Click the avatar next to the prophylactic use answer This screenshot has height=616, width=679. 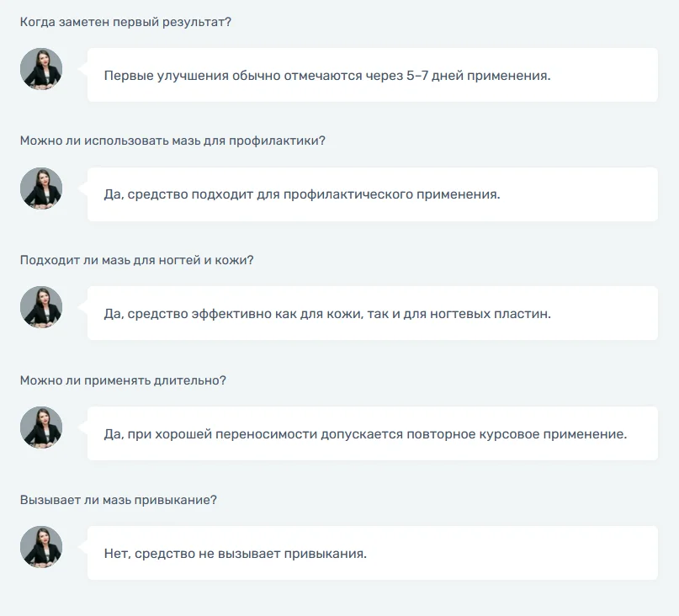(41, 189)
